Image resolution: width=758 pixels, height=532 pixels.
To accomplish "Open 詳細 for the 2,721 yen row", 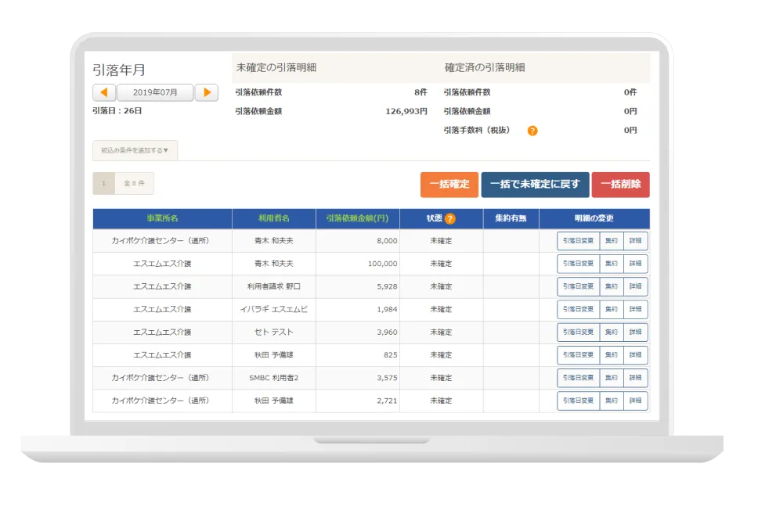I will click(635, 401).
